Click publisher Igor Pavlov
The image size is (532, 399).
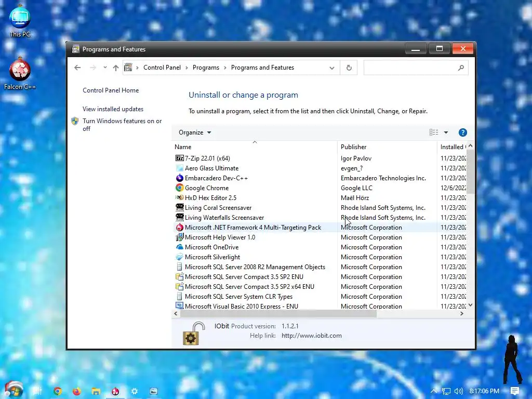[356, 158]
